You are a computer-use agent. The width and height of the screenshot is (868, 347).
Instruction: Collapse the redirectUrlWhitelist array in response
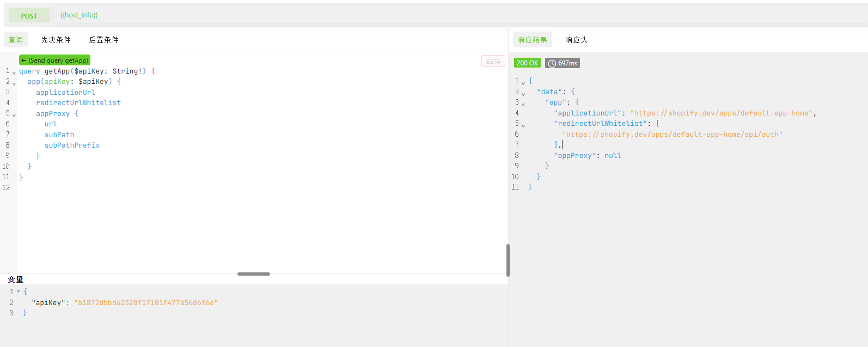click(523, 125)
